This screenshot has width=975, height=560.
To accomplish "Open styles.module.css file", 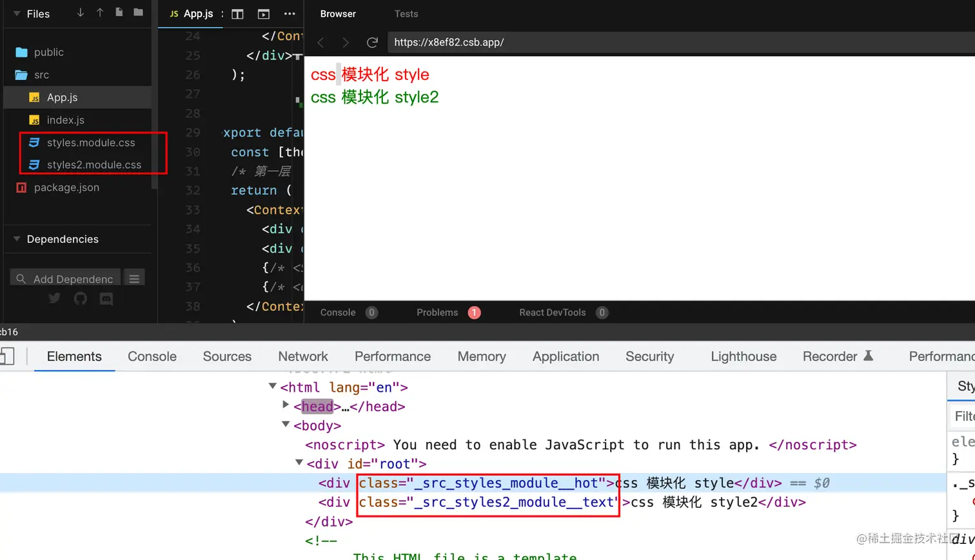I will pos(91,142).
